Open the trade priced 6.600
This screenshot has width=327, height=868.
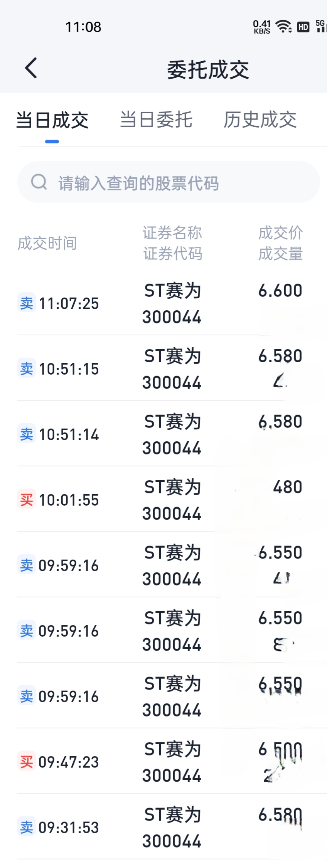tap(163, 303)
